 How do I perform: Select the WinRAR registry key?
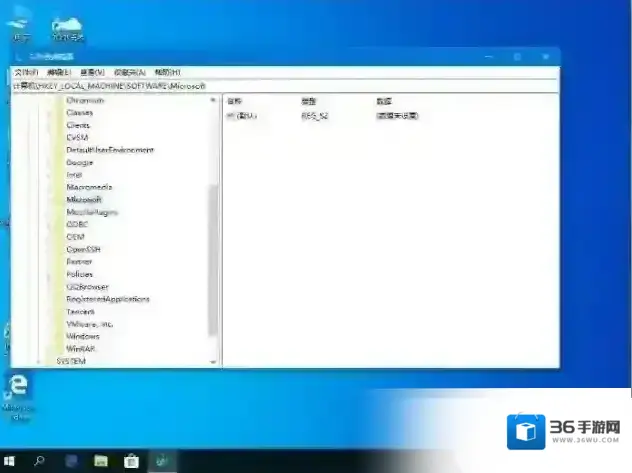(81, 349)
